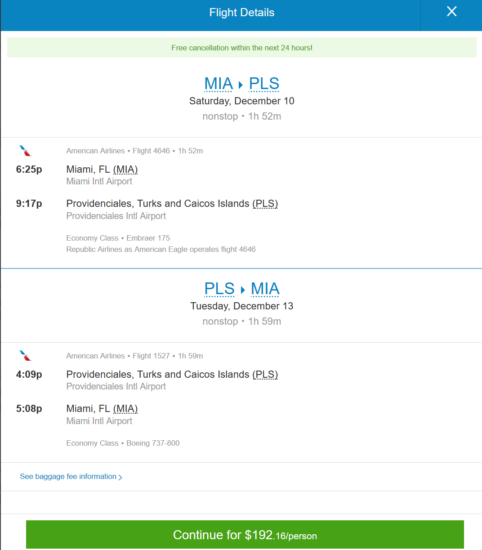
Task: Click the return MIA airport code heading
Action: coord(265,289)
